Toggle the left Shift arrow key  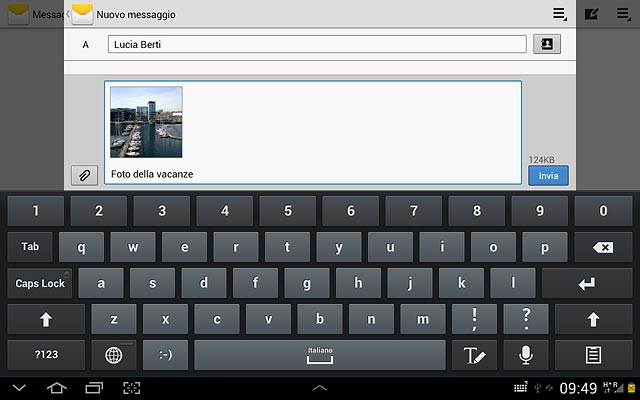tap(46, 319)
